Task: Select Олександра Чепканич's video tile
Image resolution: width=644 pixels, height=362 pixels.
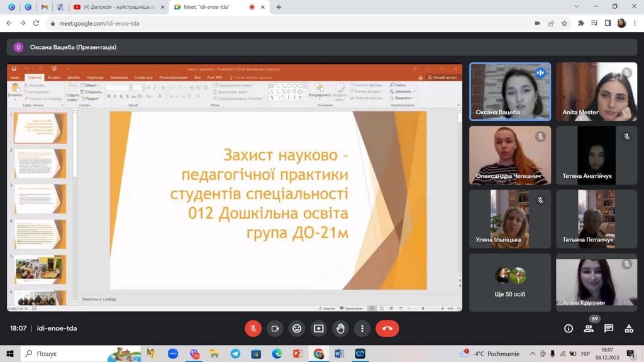Action: [x=510, y=155]
